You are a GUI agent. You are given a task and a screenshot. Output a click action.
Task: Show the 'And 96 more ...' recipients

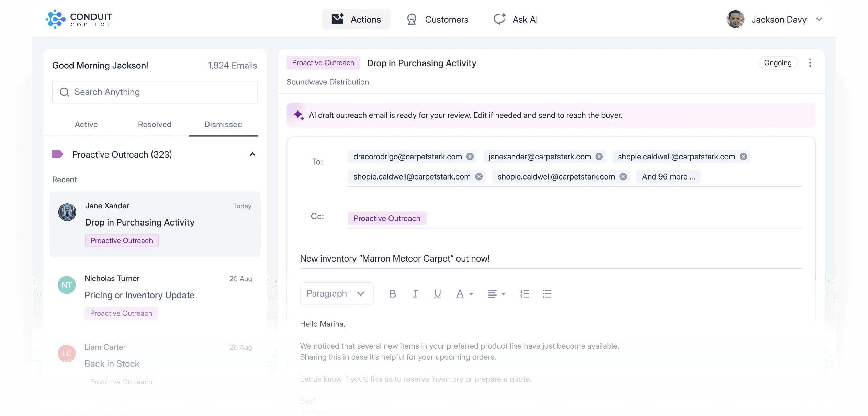click(x=668, y=177)
